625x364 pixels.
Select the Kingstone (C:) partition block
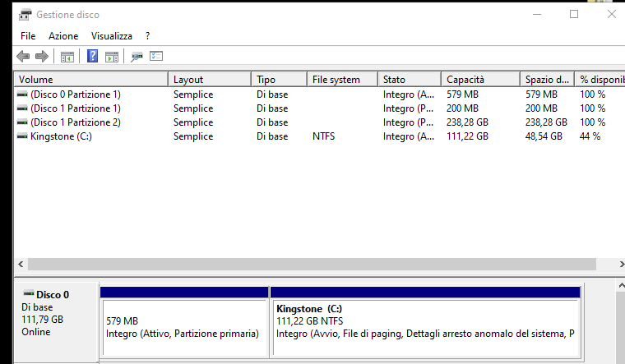(425, 322)
